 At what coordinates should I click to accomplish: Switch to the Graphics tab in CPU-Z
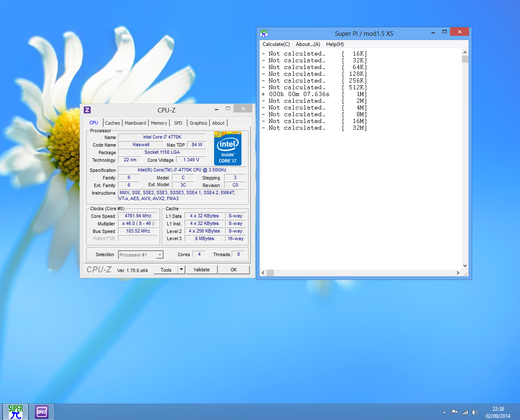pos(198,123)
